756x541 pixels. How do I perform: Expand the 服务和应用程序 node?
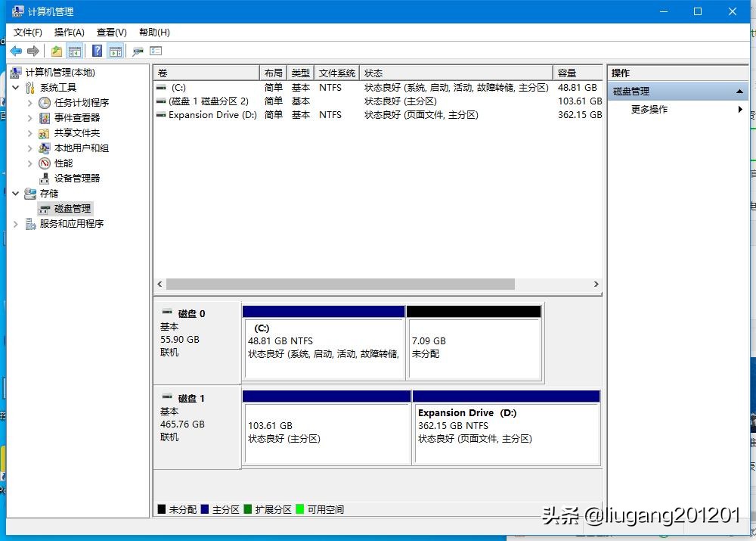[x=16, y=224]
